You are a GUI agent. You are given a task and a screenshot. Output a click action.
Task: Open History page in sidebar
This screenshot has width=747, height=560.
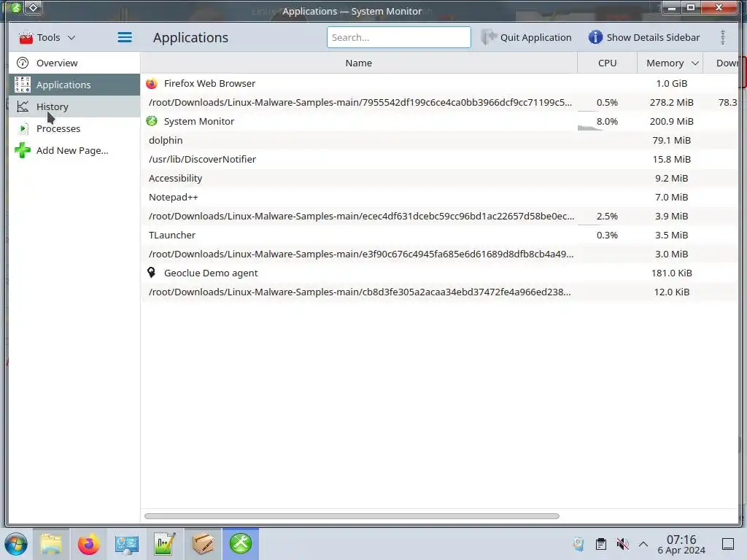point(74,106)
